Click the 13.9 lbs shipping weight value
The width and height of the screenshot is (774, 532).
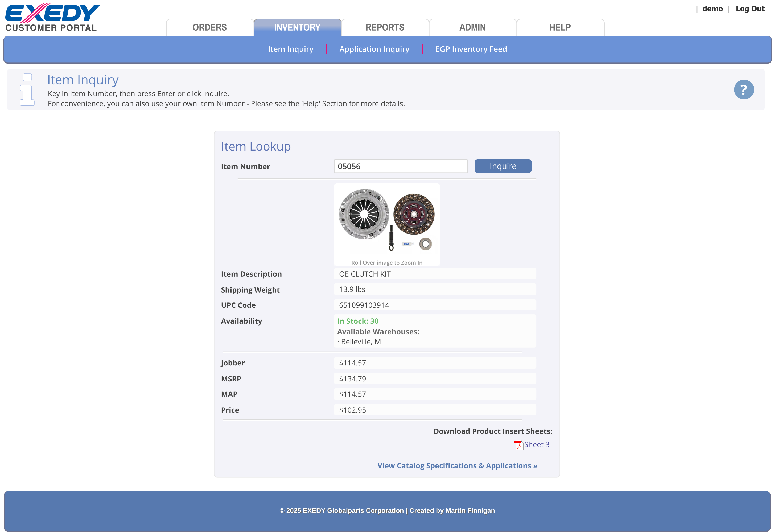coord(352,289)
